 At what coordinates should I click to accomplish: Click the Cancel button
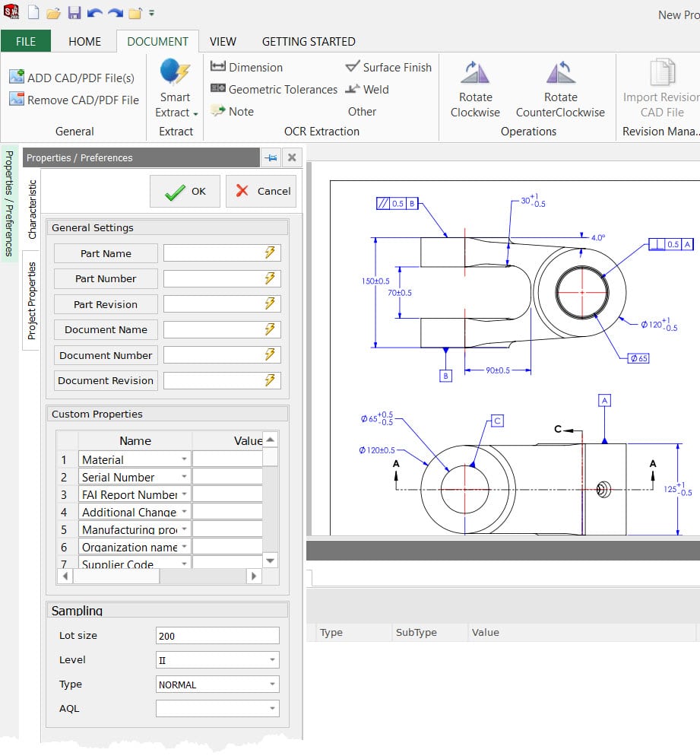tap(261, 191)
